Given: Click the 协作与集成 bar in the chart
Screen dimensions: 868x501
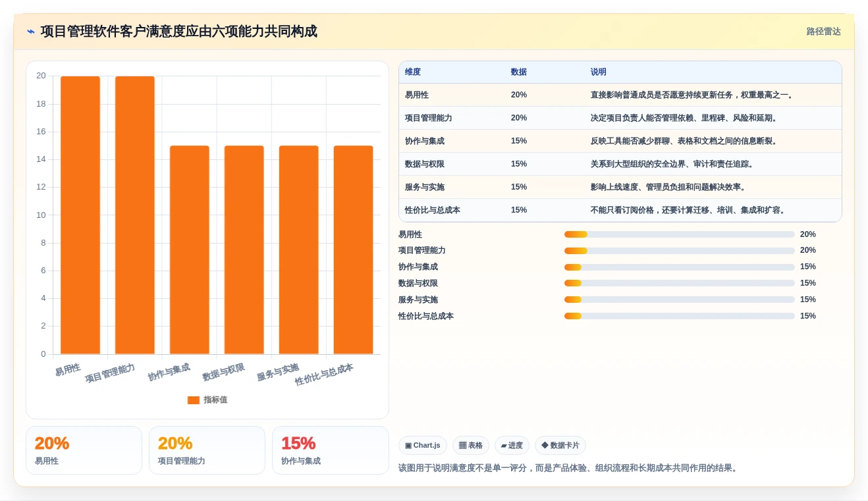Looking at the screenshot, I should click(190, 250).
